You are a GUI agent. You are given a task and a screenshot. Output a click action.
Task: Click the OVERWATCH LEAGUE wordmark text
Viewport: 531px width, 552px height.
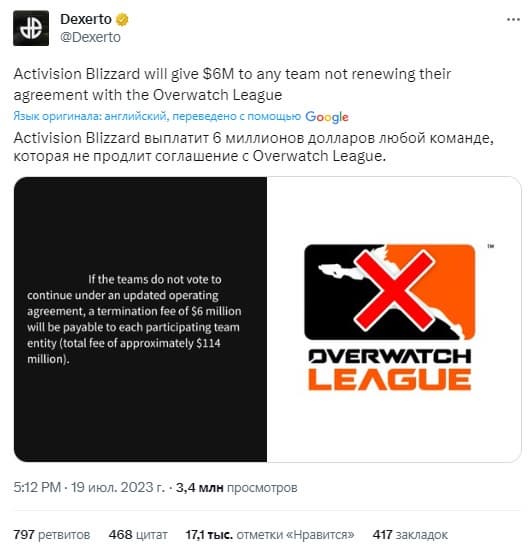click(390, 370)
